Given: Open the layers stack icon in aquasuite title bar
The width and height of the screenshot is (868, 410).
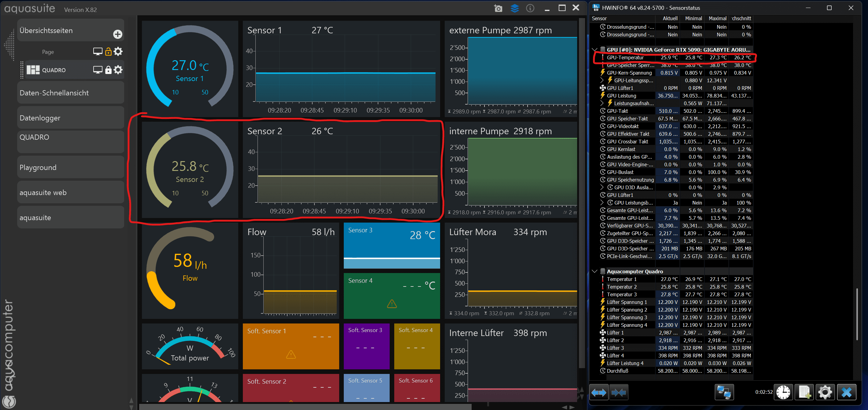Looking at the screenshot, I should tap(514, 8).
